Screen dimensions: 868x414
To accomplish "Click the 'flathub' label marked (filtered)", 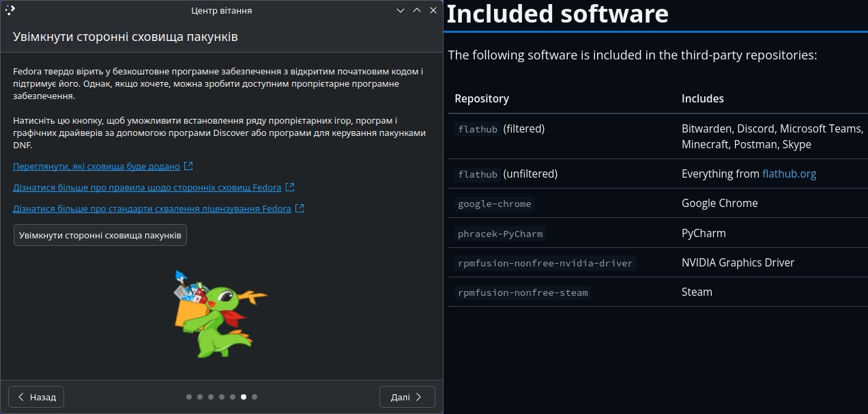I will tap(478, 128).
